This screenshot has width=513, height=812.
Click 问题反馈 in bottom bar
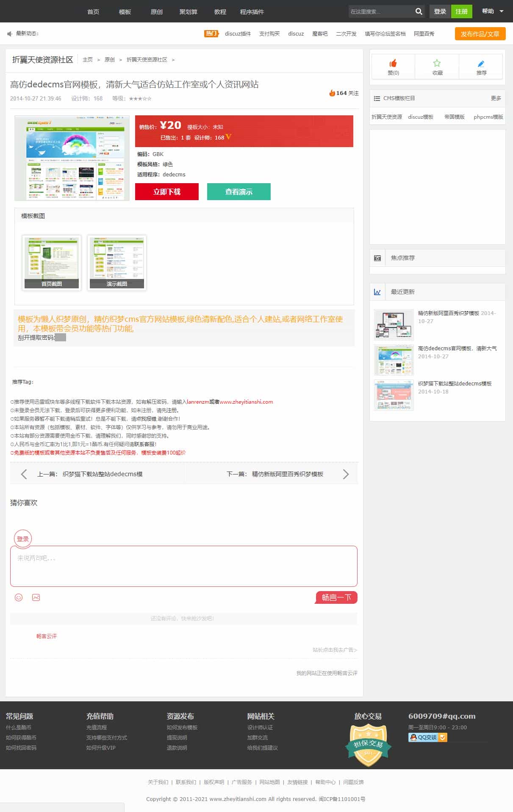(353, 782)
